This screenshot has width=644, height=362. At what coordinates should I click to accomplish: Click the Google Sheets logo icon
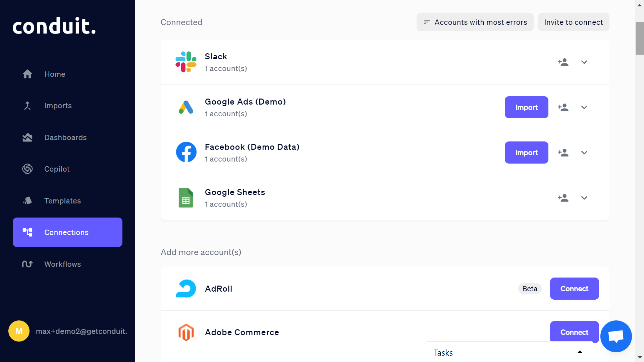point(186,198)
